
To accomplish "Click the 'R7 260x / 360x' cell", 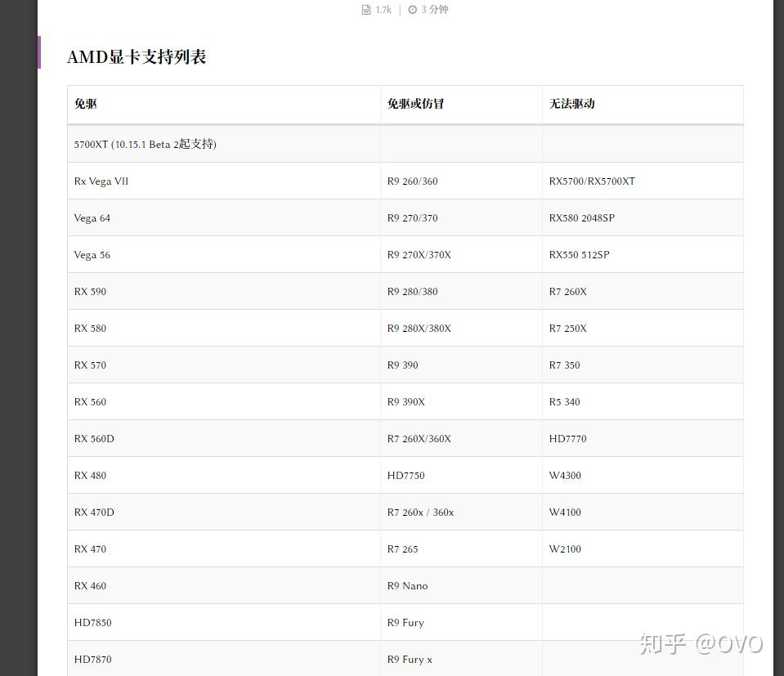I will click(461, 512).
